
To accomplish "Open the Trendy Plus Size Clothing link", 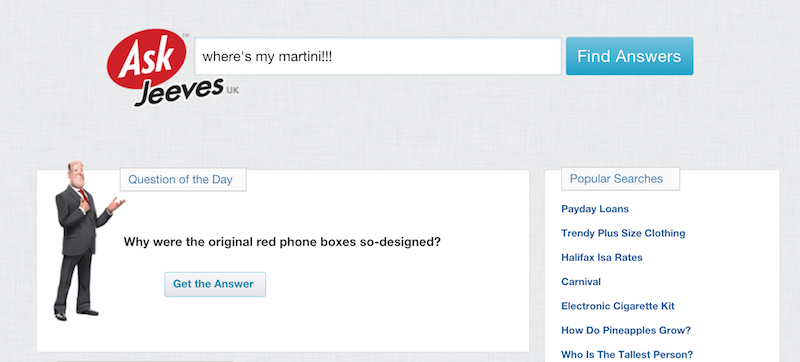I will point(623,233).
